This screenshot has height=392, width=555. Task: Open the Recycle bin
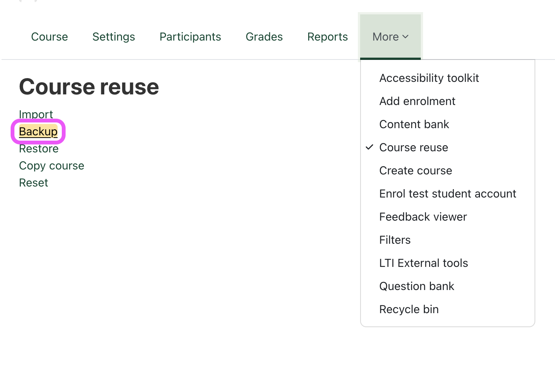[409, 309]
